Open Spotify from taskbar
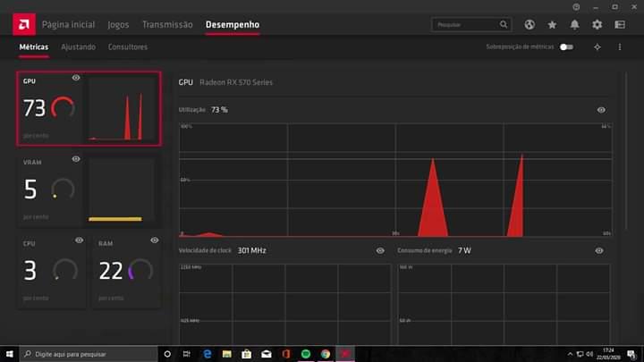This screenshot has width=644, height=362. [306, 354]
